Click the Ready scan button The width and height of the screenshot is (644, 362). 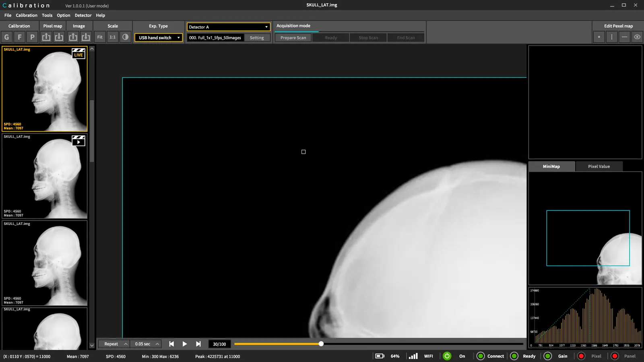[331, 38]
